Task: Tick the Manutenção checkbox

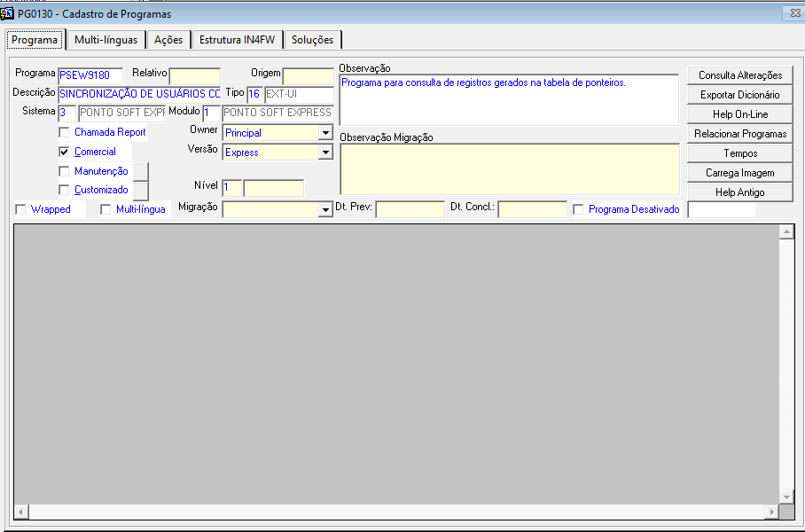Action: click(64, 171)
